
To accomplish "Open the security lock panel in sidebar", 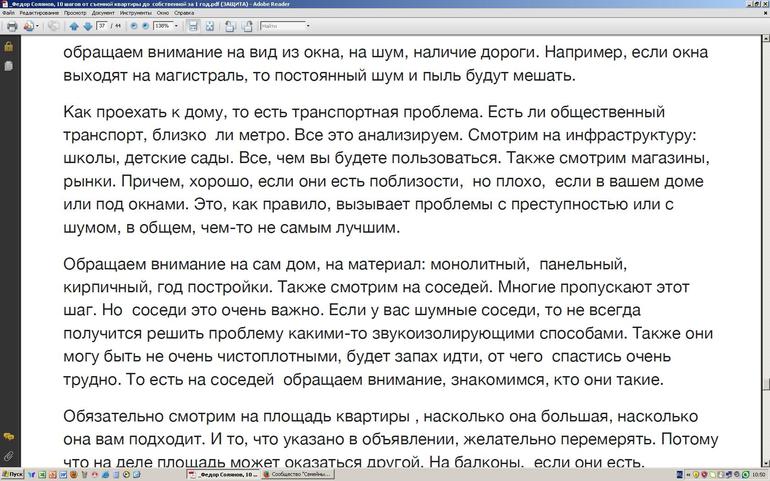I will tap(8, 47).
